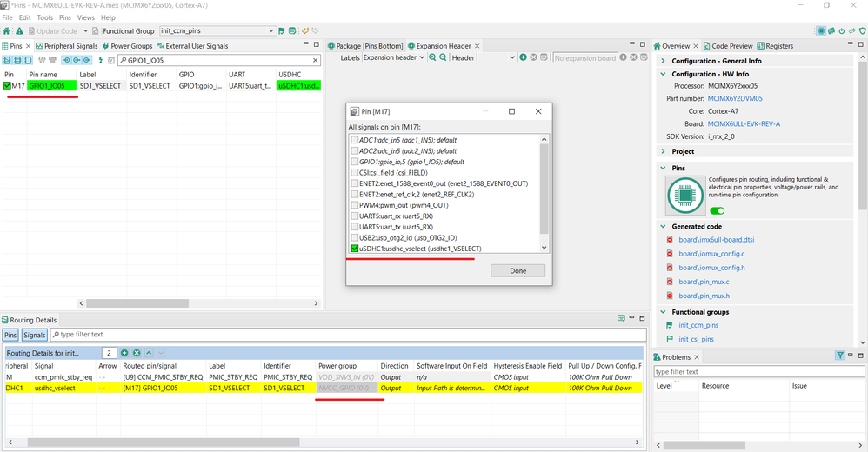Click the Routing Details filter text field
This screenshot has width=868, height=452.
[349, 334]
